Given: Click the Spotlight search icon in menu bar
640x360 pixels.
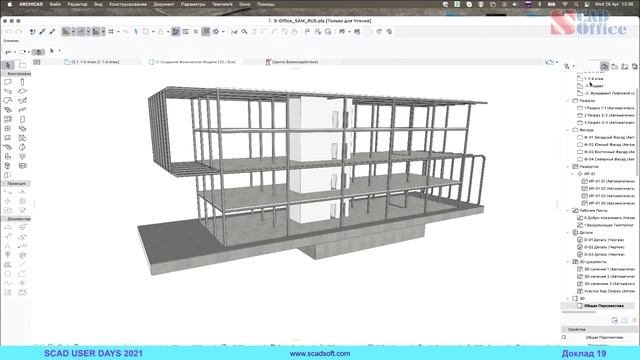Looking at the screenshot, I should pos(576,4).
